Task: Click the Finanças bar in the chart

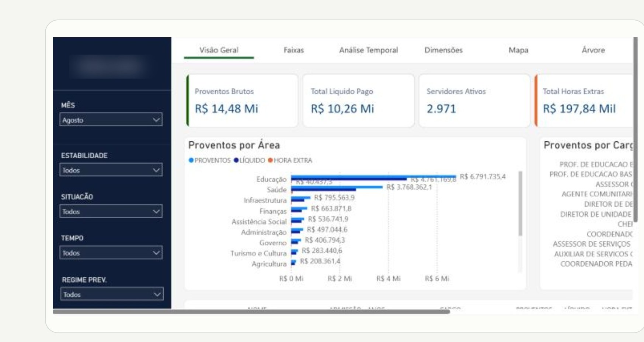Action: pyautogui.click(x=299, y=210)
